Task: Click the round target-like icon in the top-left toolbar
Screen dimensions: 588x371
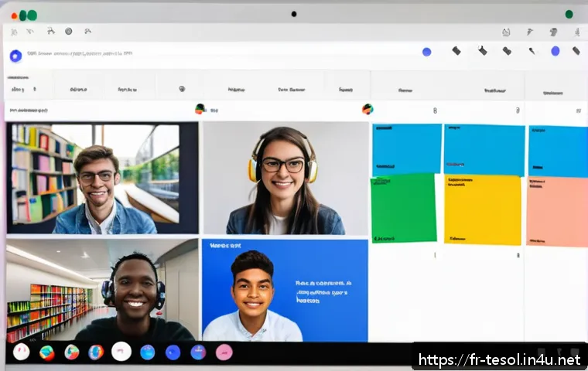Action: coord(68,32)
